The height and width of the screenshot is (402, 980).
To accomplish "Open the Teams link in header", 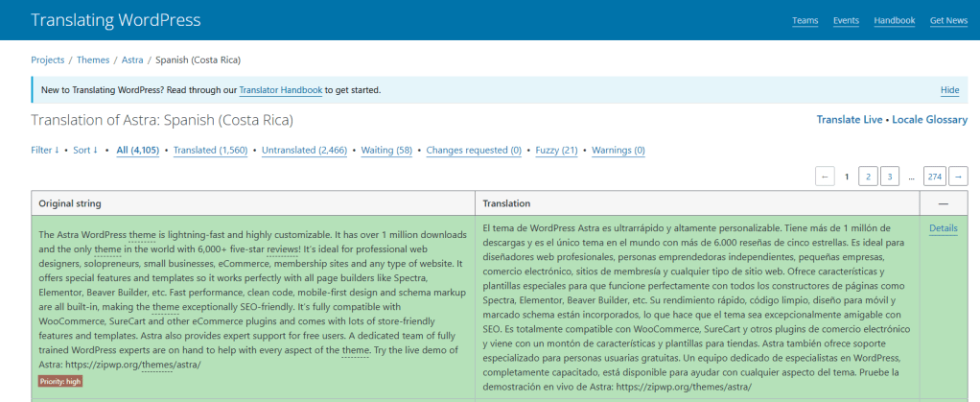I will (x=805, y=21).
